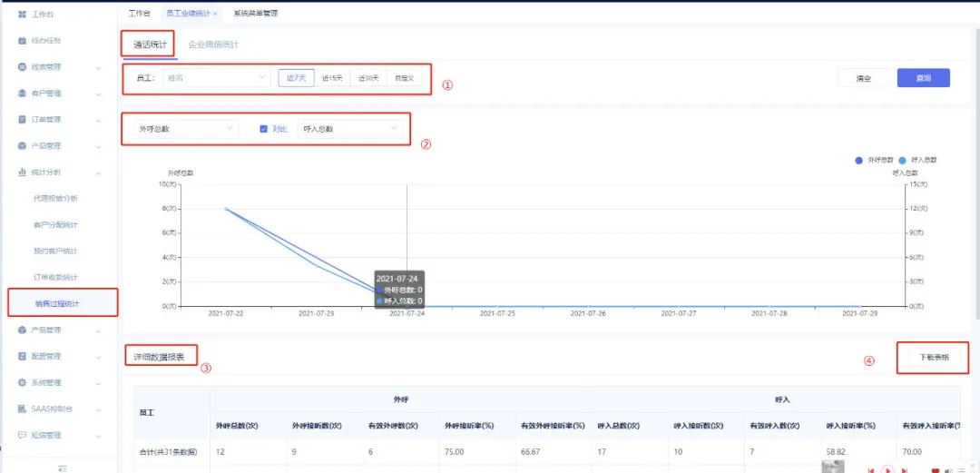Select the 近15天 date range option

(332, 78)
